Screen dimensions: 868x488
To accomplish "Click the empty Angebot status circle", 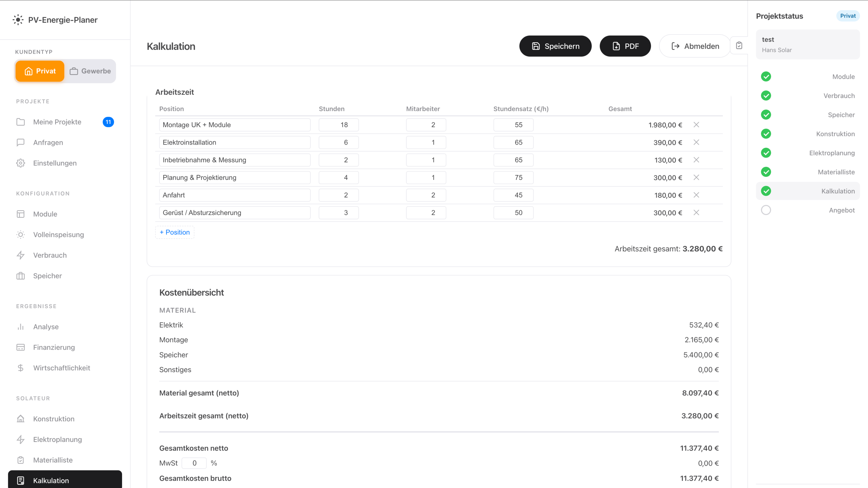I will pyautogui.click(x=766, y=210).
